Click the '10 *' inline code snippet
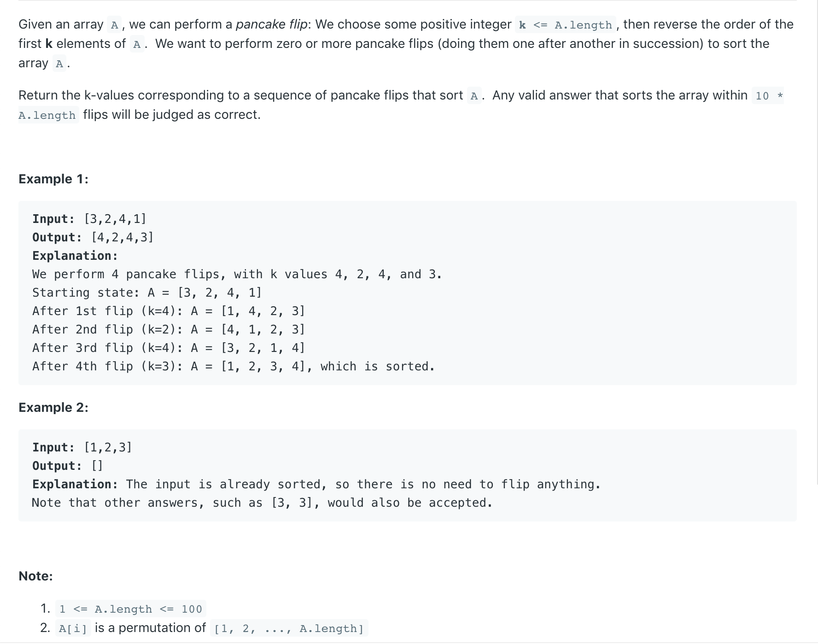This screenshot has height=644, width=818. click(x=768, y=96)
